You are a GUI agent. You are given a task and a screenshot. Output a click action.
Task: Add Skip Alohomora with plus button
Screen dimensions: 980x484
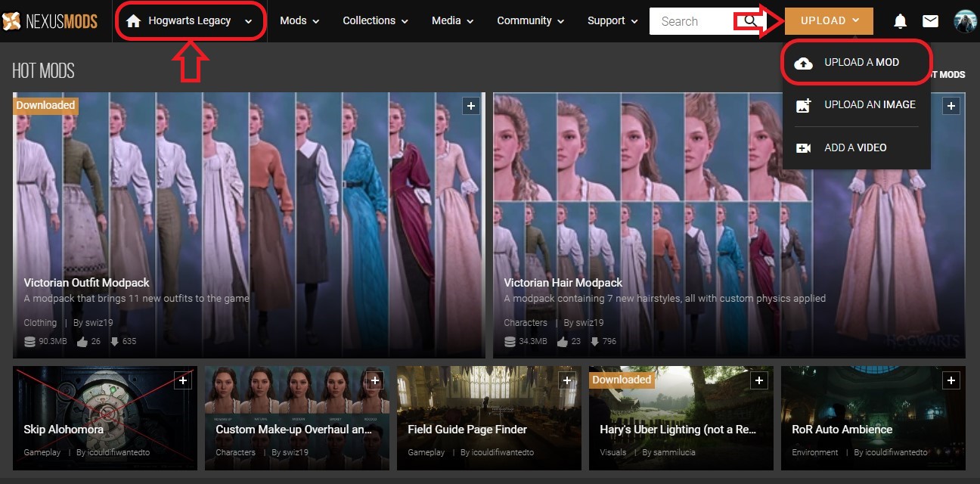coord(182,380)
